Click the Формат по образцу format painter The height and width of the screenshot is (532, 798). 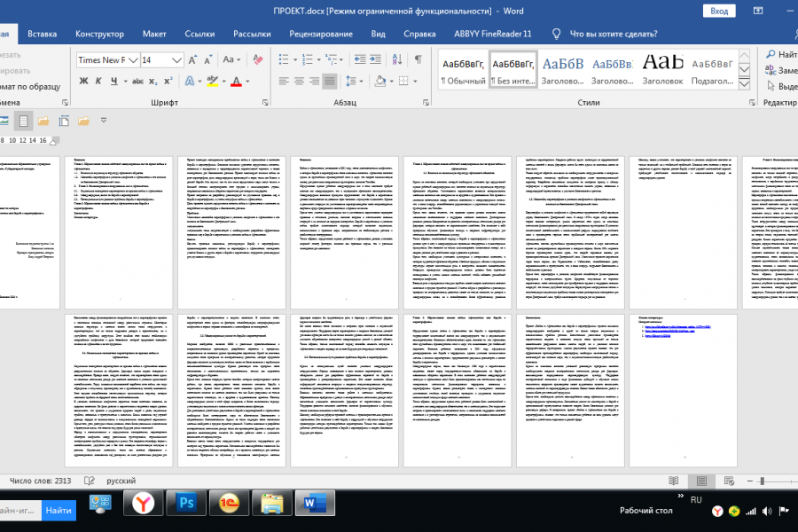30,87
